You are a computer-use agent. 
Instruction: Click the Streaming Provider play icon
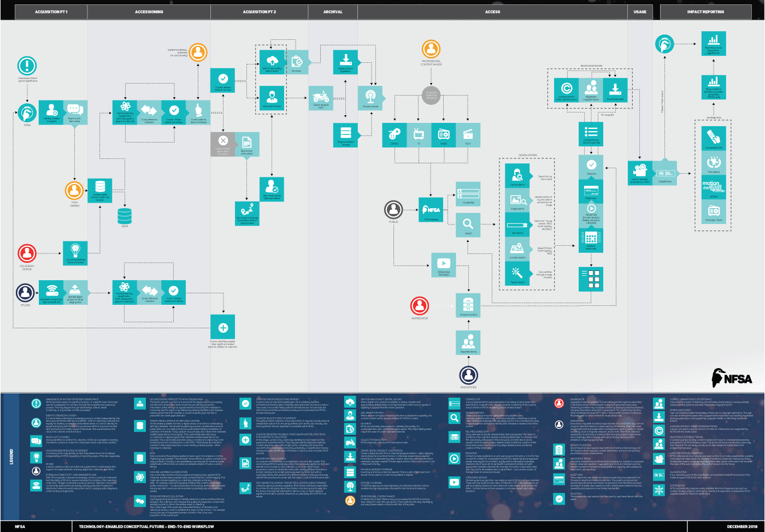pyautogui.click(x=444, y=264)
